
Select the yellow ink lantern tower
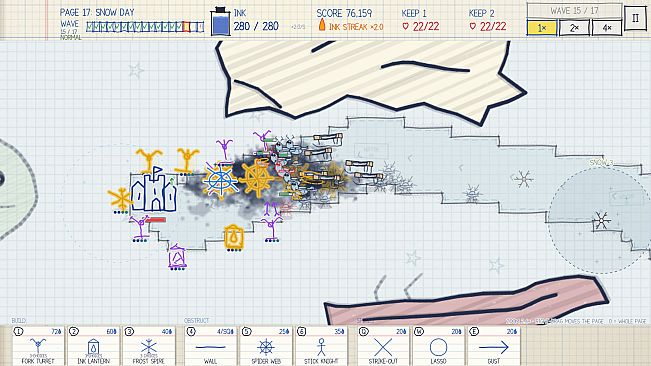coord(234,237)
